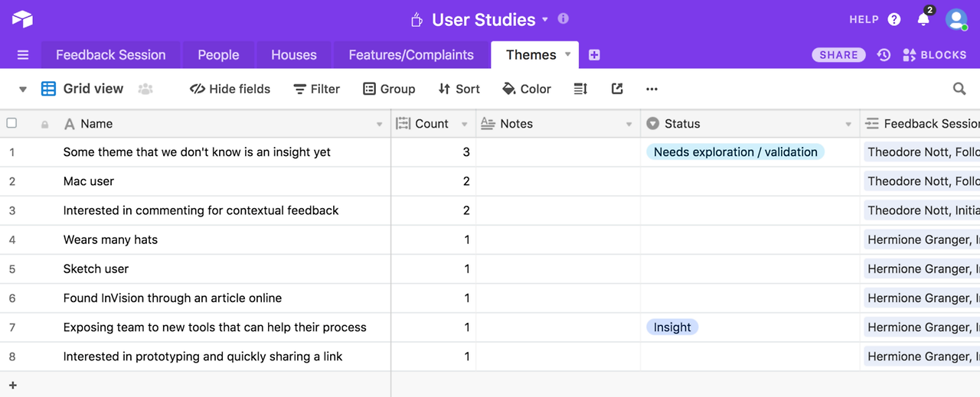
Task: Open the more options ellipsis menu
Action: click(652, 89)
